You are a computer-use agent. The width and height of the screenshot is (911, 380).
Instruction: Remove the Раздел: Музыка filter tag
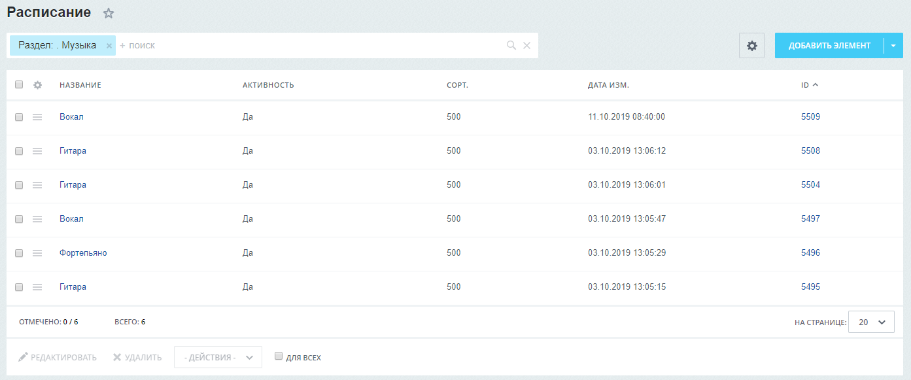[x=109, y=45]
